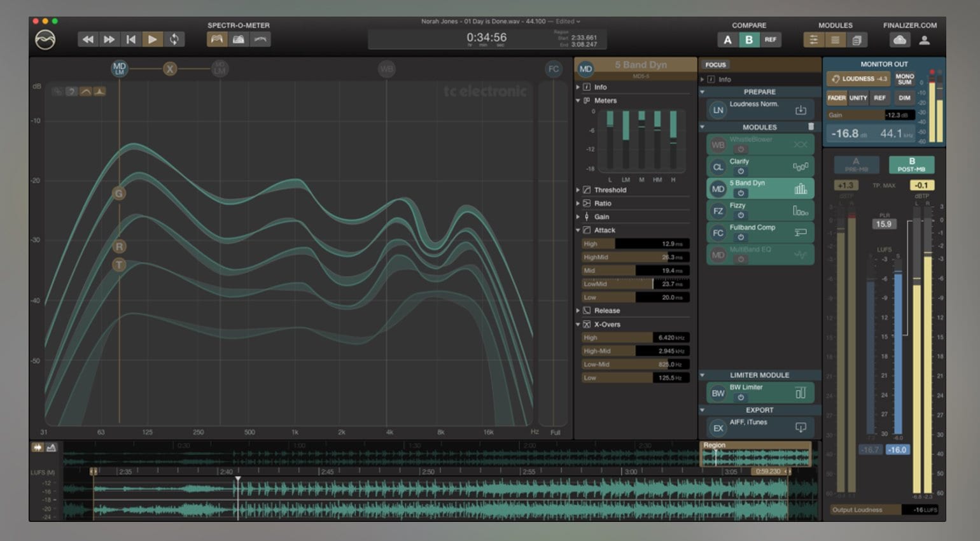
Task: Expand the Threshold section
Action: pos(578,190)
